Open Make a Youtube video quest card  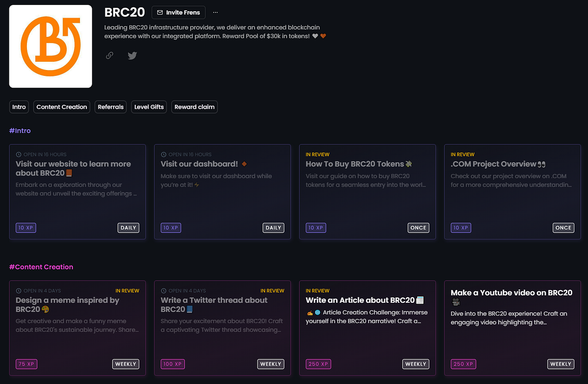pos(513,328)
